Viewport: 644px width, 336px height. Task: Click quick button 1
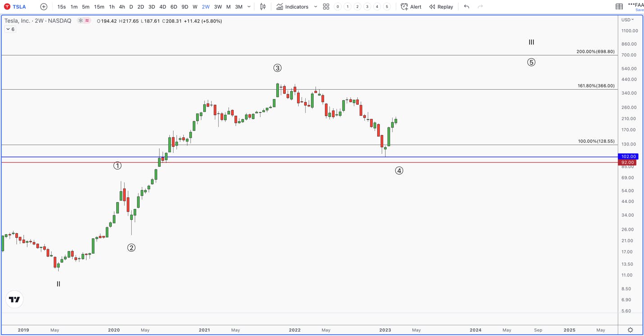coord(347,7)
